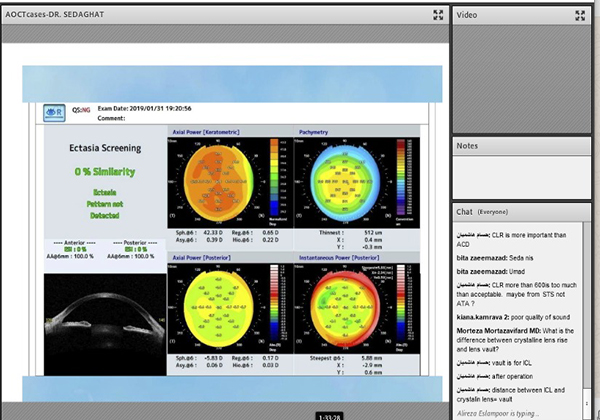Click the 1:33:28 recording time indicator

tap(329, 417)
